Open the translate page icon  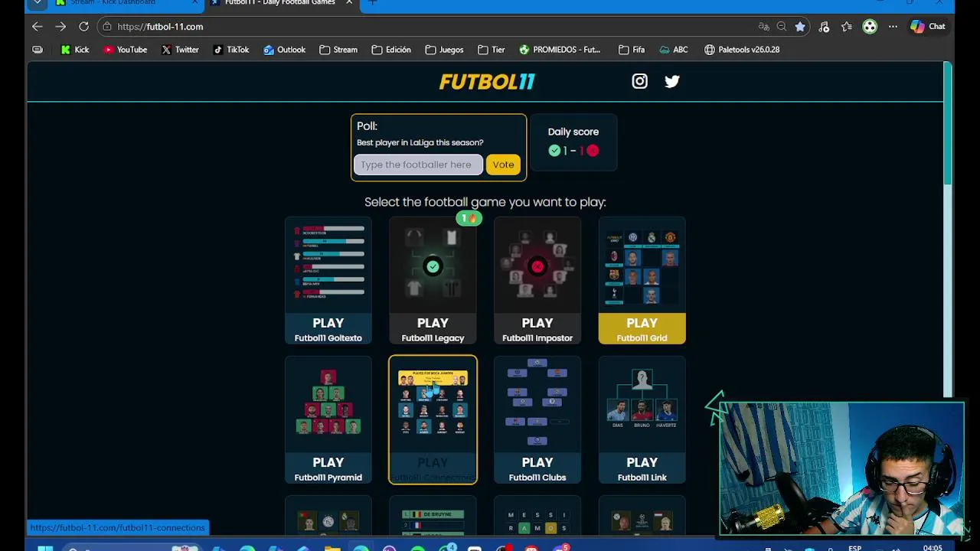(763, 26)
